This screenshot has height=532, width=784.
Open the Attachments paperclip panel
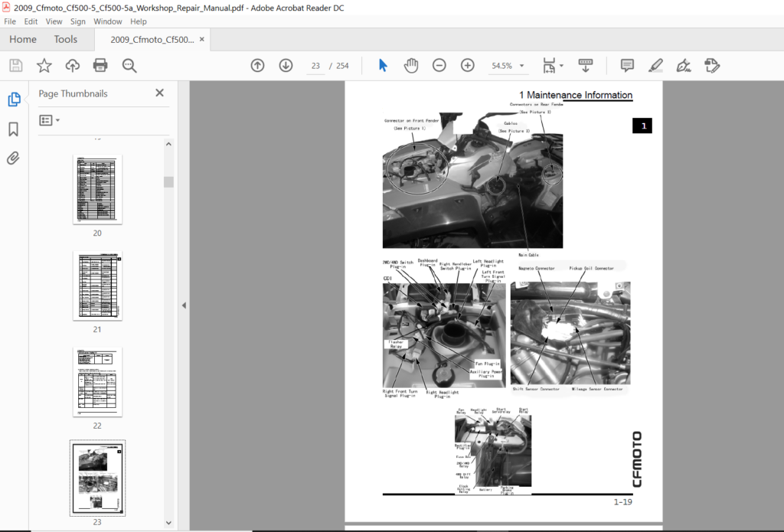[x=14, y=158]
